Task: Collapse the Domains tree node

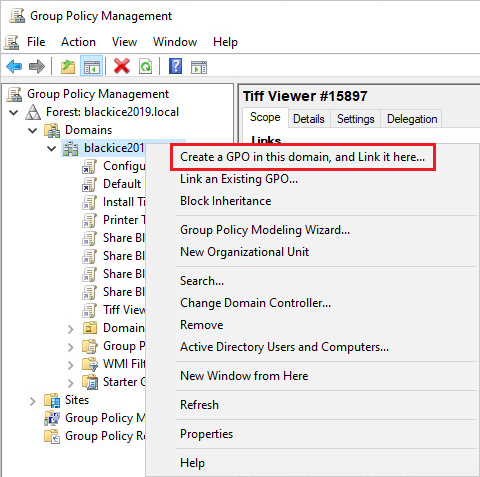Action: [32, 130]
